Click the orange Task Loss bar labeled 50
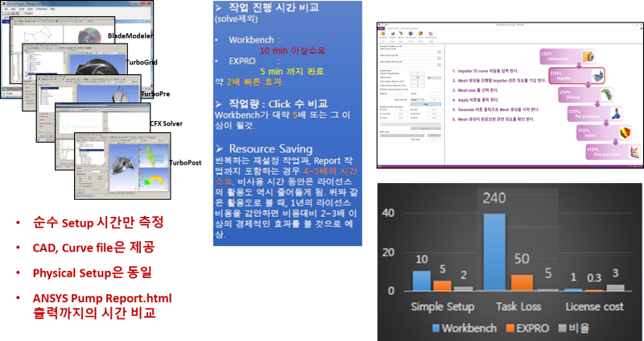This screenshot has height=341, width=644. tap(522, 283)
